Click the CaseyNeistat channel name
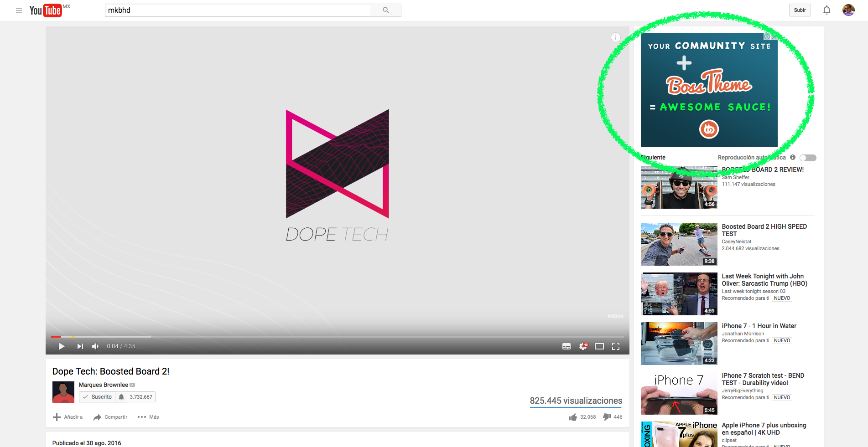868x447 pixels. pos(737,242)
